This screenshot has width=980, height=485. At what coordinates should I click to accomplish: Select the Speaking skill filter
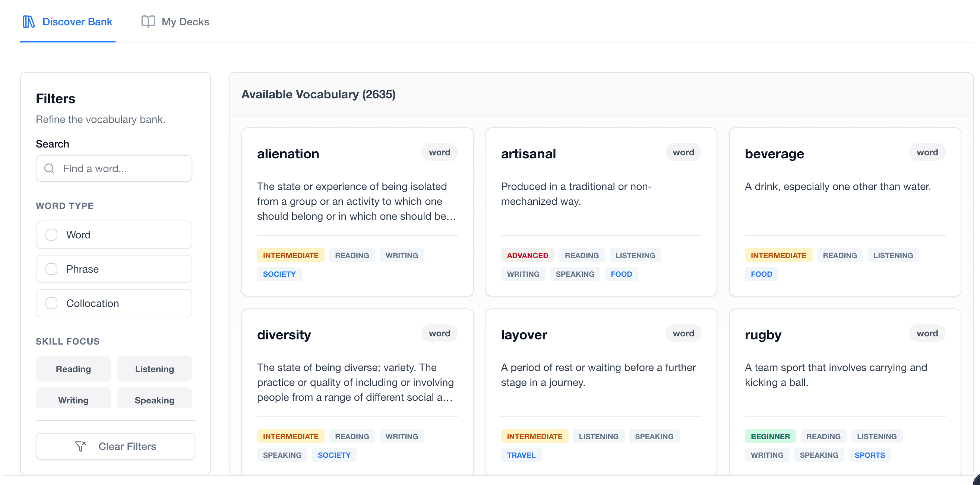point(154,399)
